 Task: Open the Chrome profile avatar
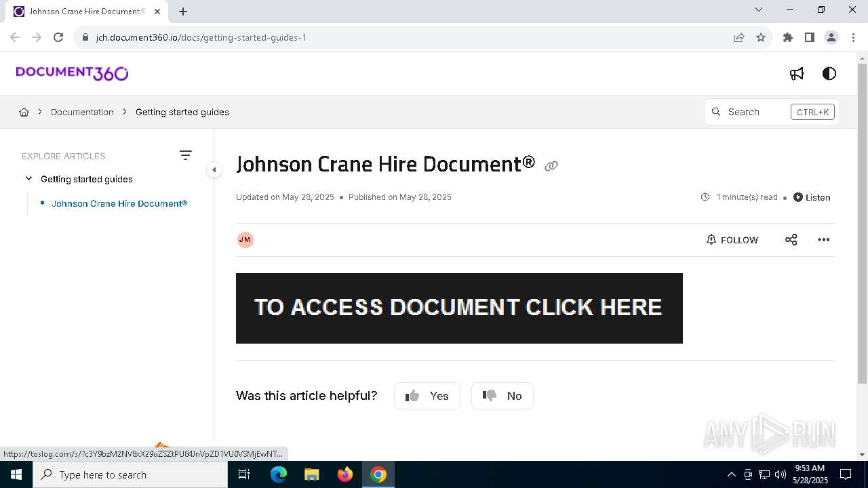point(831,37)
